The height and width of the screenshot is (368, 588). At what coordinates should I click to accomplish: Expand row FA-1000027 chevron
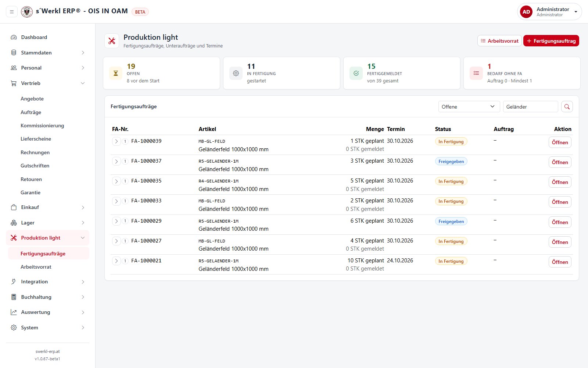tap(116, 241)
